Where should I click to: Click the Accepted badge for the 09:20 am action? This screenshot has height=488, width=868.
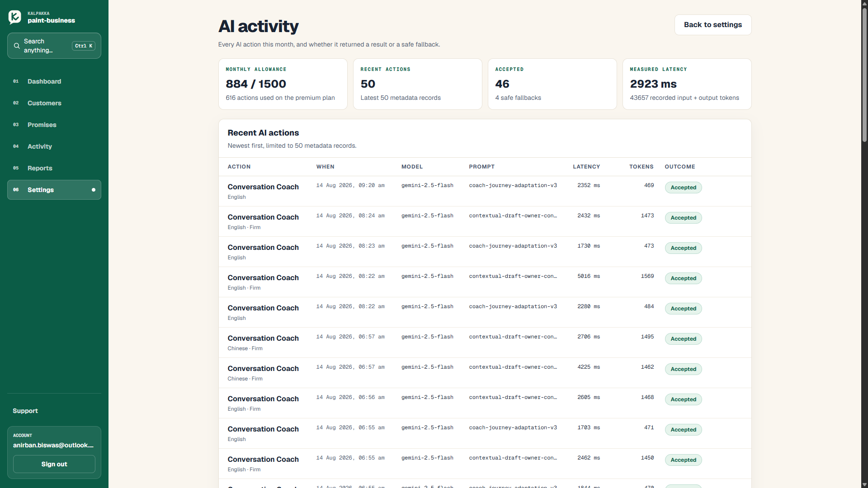tap(683, 188)
